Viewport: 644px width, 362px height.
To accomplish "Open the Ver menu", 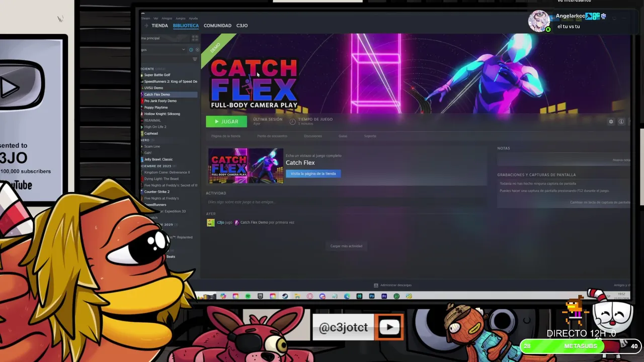I will click(x=155, y=18).
